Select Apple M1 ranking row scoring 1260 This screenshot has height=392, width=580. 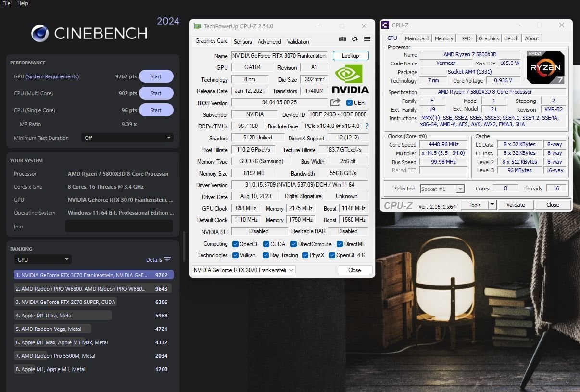[93, 369]
